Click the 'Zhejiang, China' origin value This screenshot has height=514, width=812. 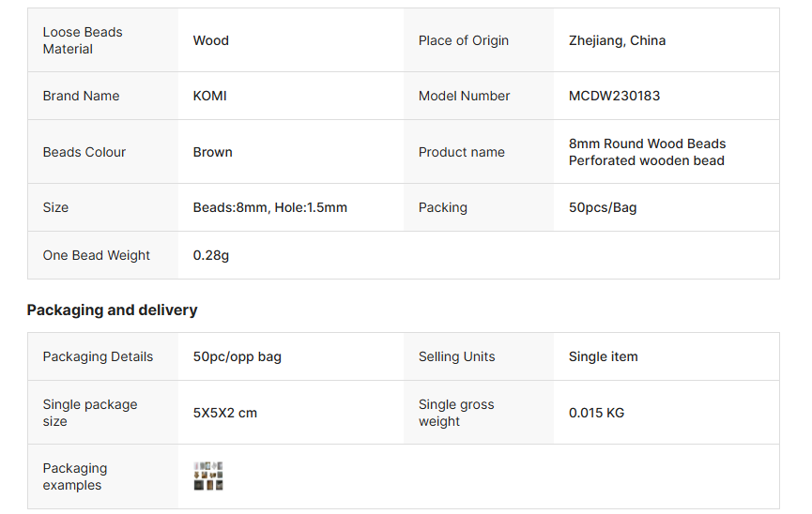(x=617, y=40)
